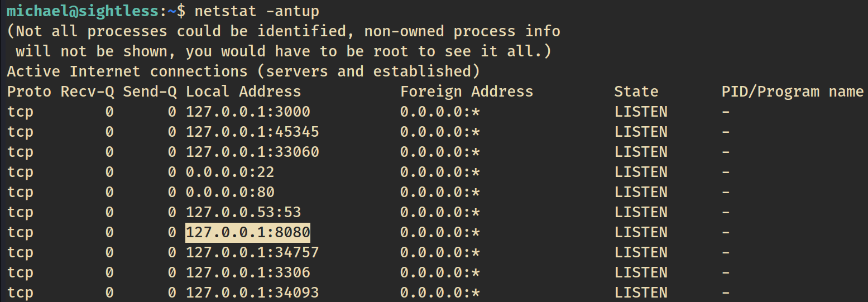The height and width of the screenshot is (302, 868).
Task: Click the 127.0.0.1:34757 local address
Action: point(252,252)
